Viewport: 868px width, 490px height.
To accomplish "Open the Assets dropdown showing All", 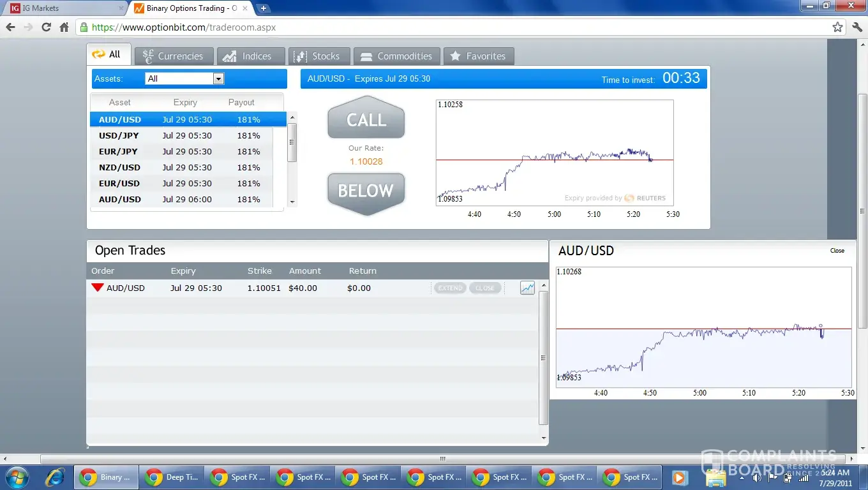I will point(185,78).
